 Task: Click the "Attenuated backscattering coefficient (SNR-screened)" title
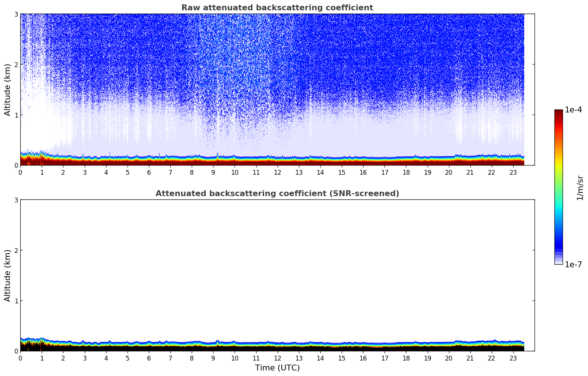coord(277,194)
